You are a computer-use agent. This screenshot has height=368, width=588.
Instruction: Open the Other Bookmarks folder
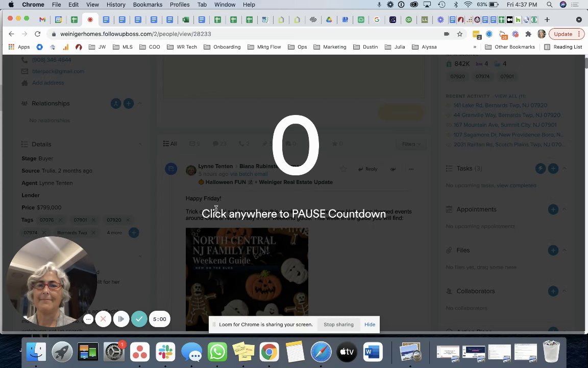pyautogui.click(x=510, y=47)
